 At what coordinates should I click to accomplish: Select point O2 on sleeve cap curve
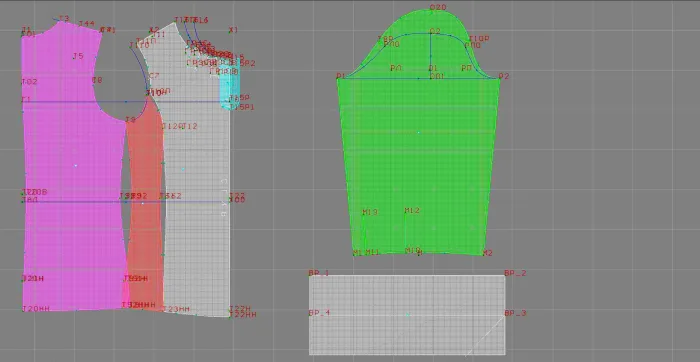click(x=435, y=31)
